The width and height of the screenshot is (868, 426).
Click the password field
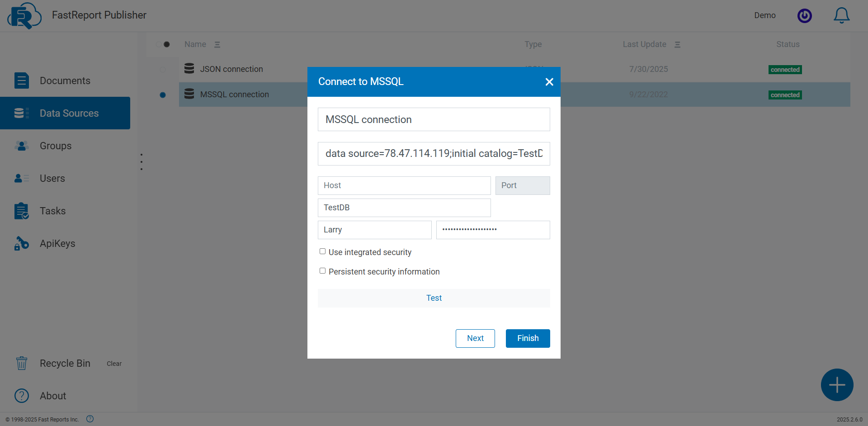[493, 230]
